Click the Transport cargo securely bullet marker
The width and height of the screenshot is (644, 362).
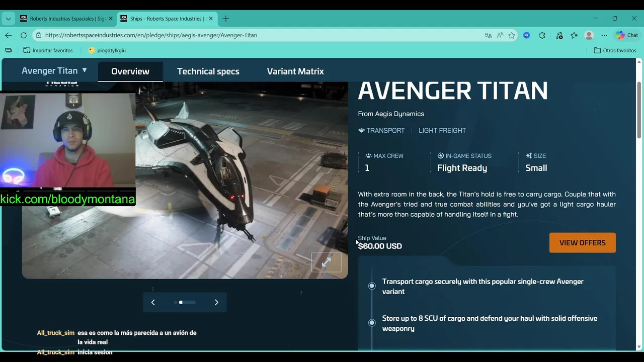(x=372, y=286)
